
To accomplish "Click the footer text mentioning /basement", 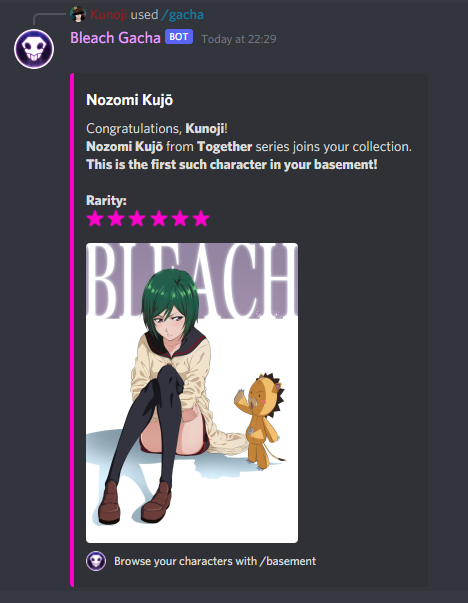I will coord(215,561).
